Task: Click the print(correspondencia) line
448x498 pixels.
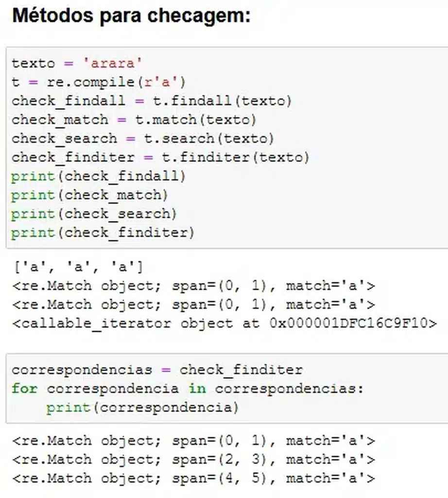Action: pyautogui.click(x=142, y=407)
